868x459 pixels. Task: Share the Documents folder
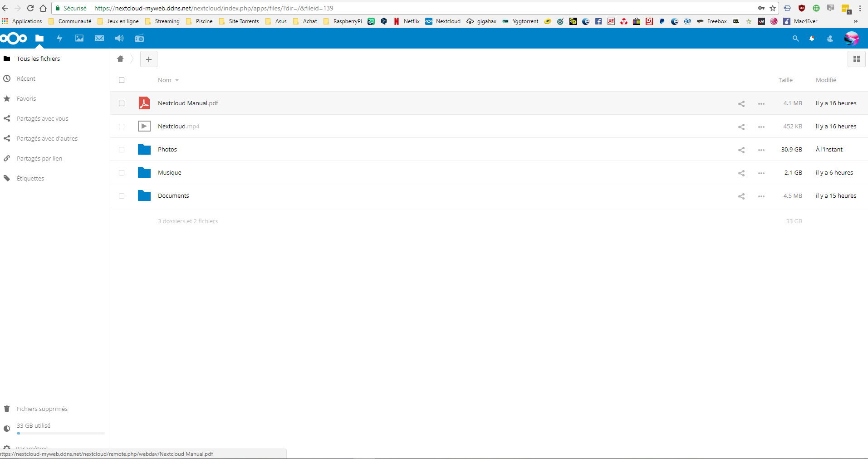741,196
